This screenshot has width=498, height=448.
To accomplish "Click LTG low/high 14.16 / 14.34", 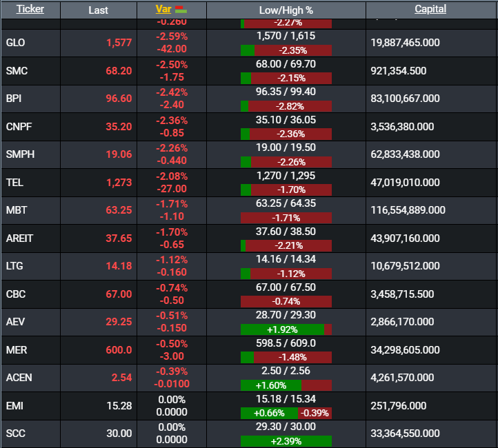I will coord(286,259).
